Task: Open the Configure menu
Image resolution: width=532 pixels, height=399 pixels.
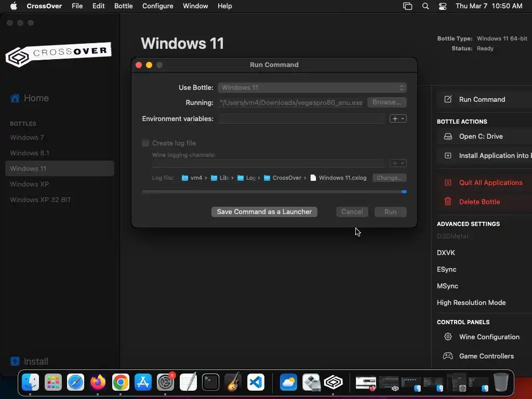Action: coord(158,6)
